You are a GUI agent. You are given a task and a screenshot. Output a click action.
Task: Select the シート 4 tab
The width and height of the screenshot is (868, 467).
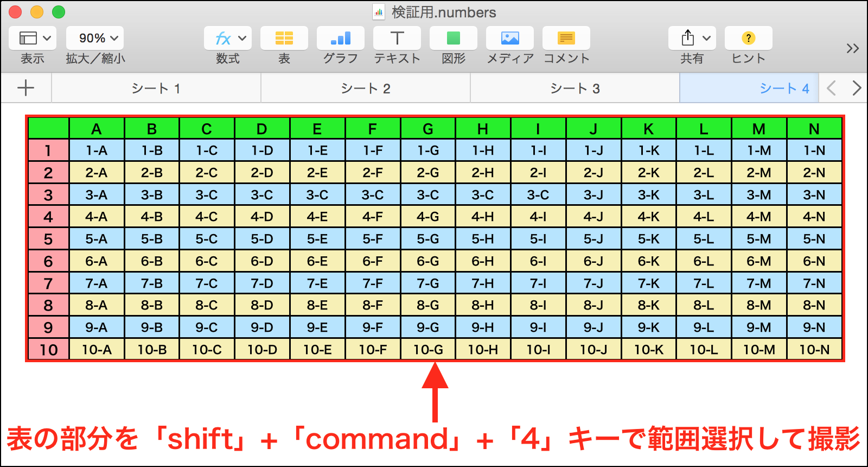(x=749, y=88)
